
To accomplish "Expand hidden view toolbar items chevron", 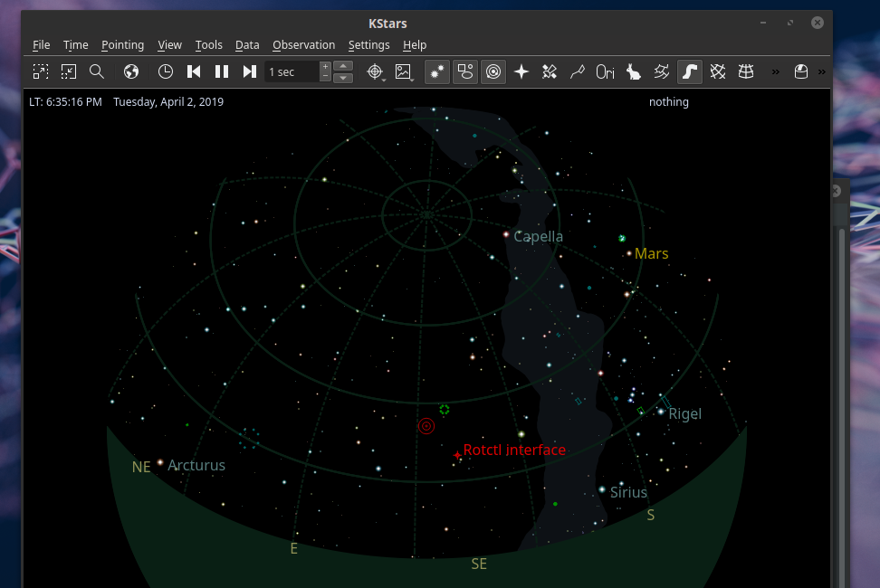I will [775, 71].
